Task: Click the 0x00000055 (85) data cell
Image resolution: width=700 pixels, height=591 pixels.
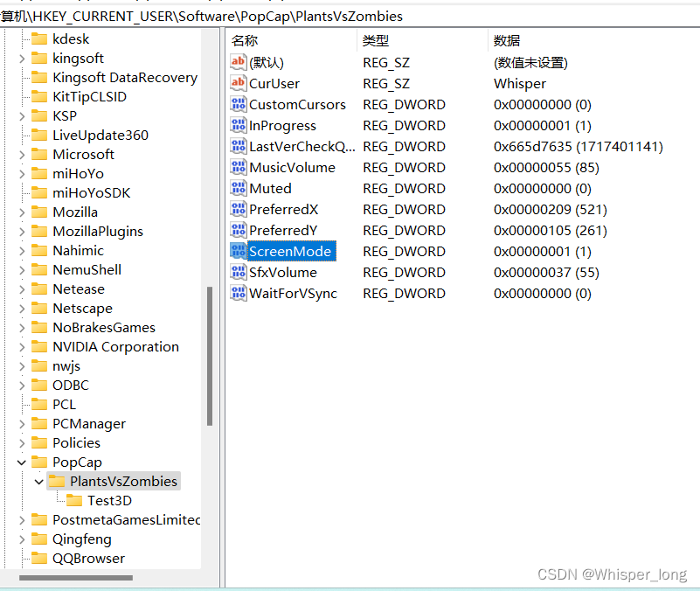Action: click(x=546, y=168)
